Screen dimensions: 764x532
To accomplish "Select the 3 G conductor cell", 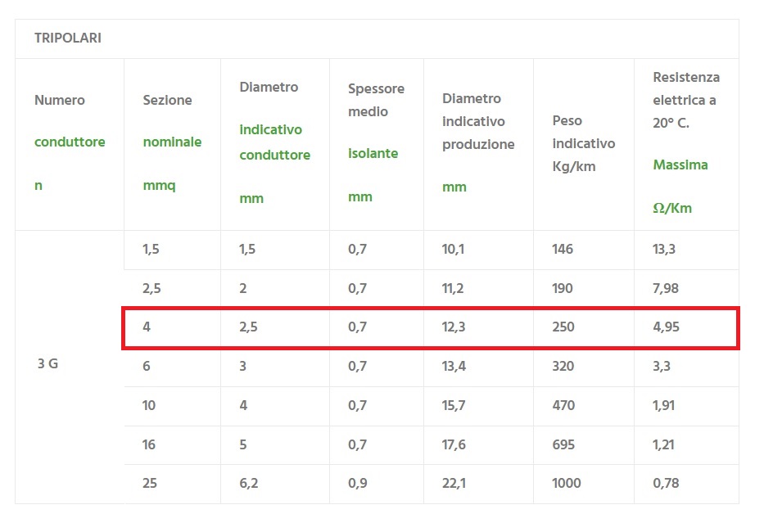I will click(x=47, y=365).
